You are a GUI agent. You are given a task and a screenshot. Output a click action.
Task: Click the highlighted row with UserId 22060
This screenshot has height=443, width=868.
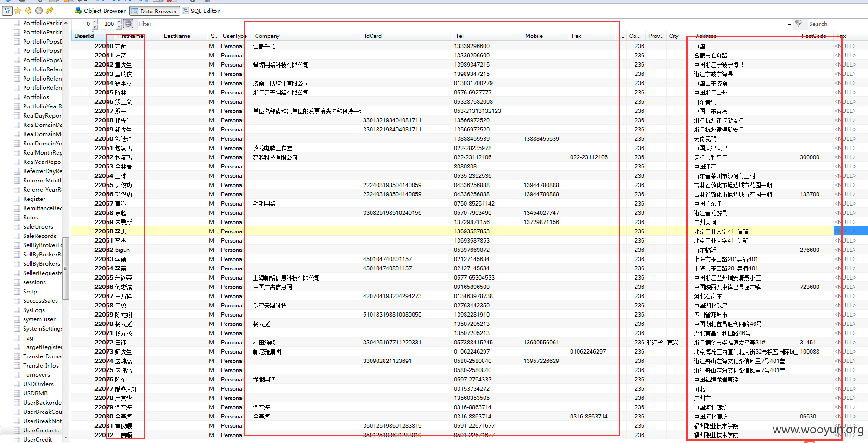(469, 231)
